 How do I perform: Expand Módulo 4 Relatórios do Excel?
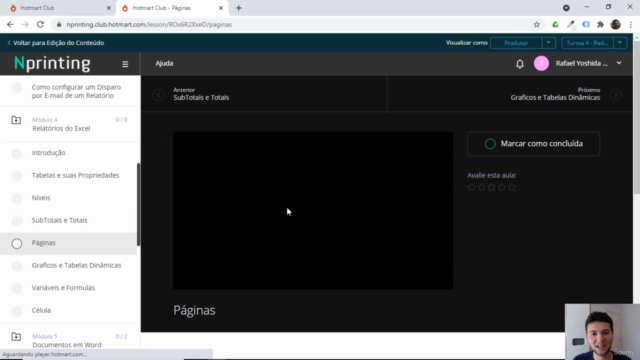pyautogui.click(x=69, y=124)
